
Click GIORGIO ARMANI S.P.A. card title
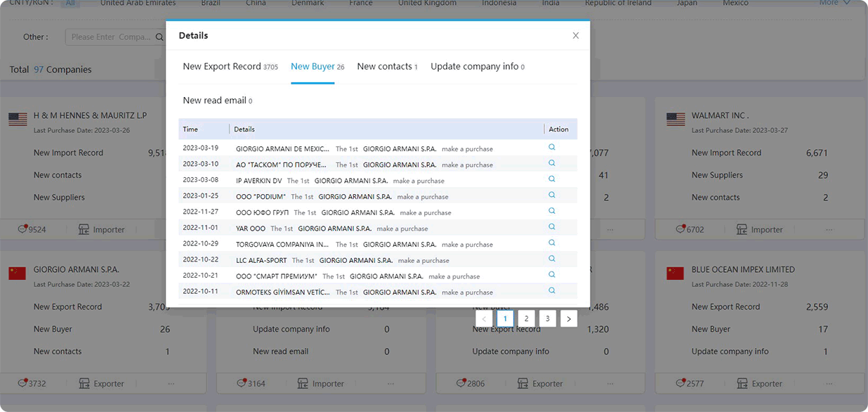click(x=77, y=269)
